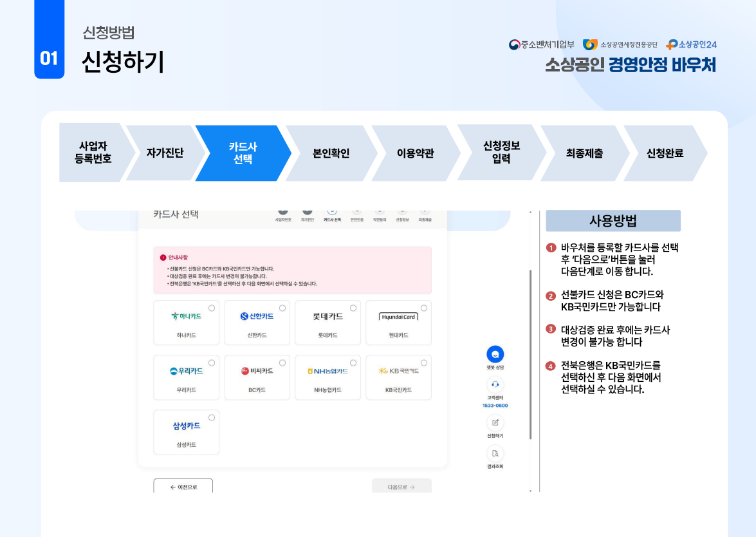Open the 챗봇 상담 chat icon
The width and height of the screenshot is (756, 537).
(x=495, y=354)
